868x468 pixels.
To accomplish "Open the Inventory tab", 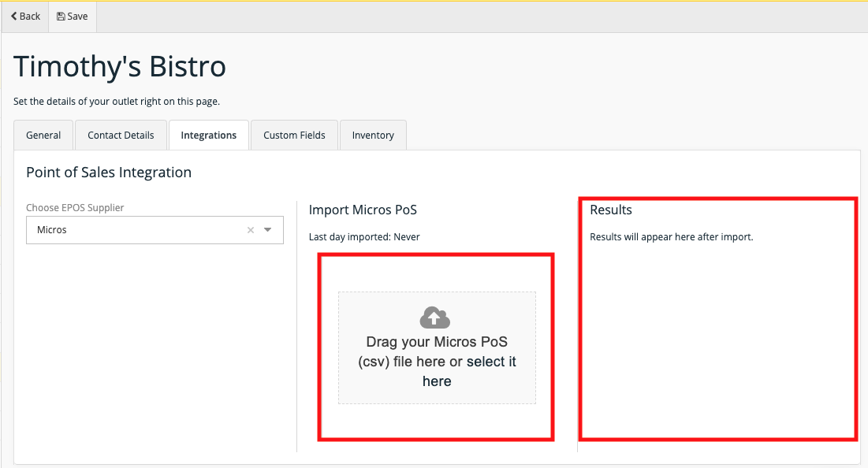I will (373, 135).
